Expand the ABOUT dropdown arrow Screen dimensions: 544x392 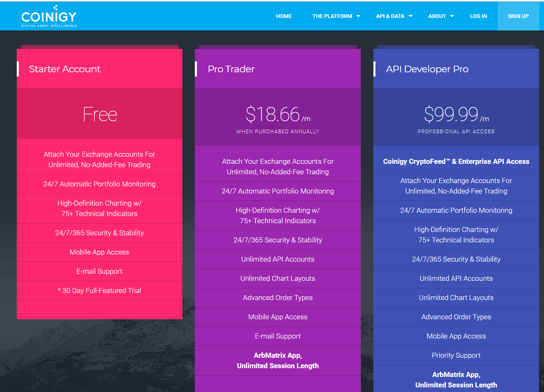click(452, 16)
